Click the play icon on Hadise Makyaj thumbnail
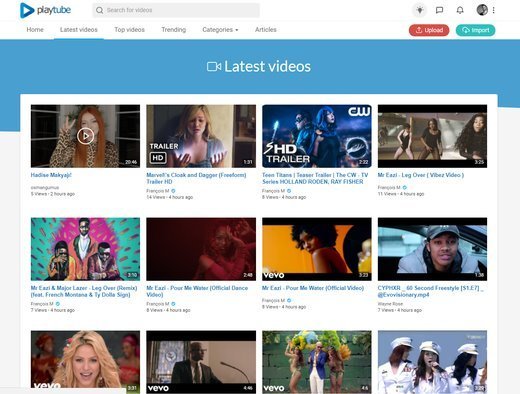520x394 pixels. tap(86, 136)
